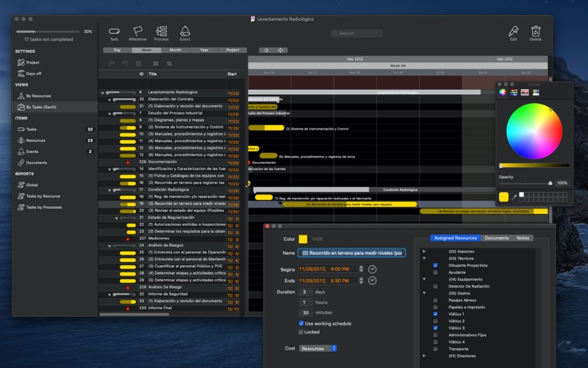This screenshot has width=588, height=368.
Task: Check Pasajes Aéreos resource
Action: pos(435,300)
